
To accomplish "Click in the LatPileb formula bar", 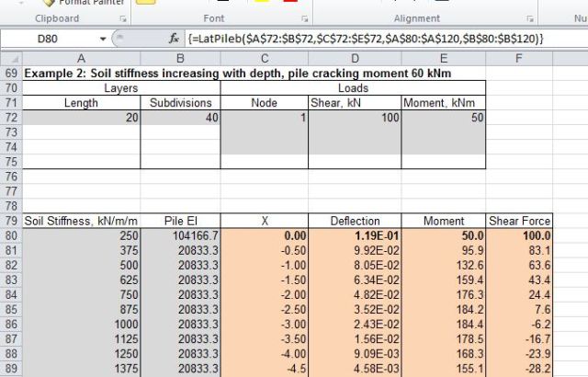I will [x=367, y=40].
